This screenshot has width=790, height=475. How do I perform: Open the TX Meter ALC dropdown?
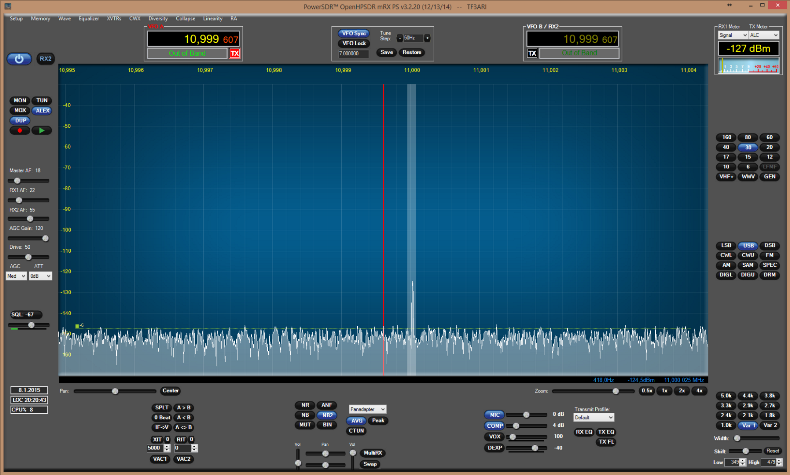[764, 35]
